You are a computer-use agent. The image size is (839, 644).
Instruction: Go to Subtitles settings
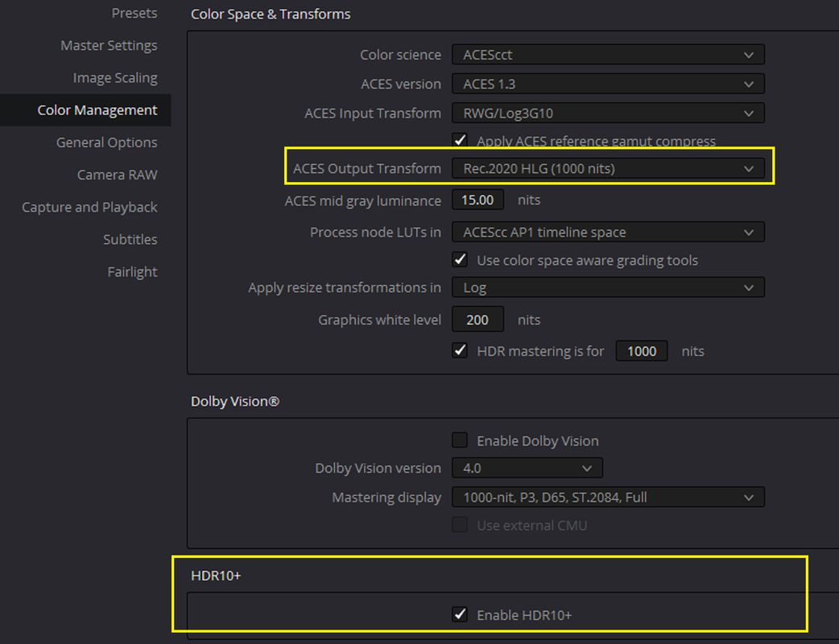pos(130,239)
